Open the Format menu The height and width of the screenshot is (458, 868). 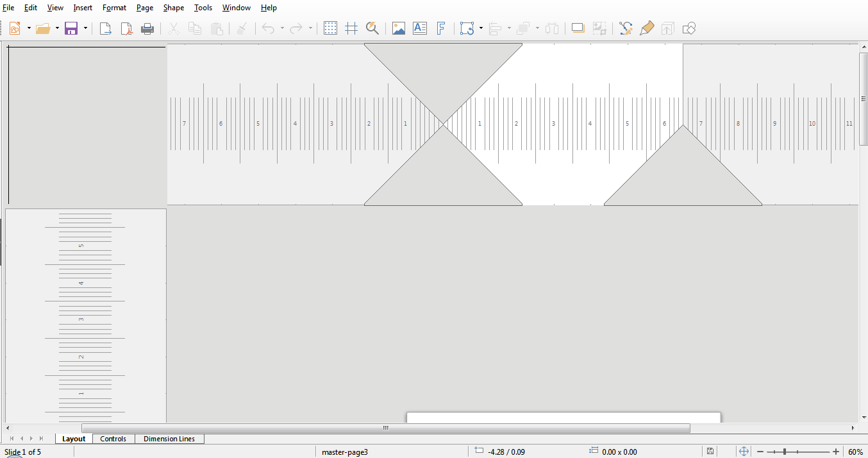(x=114, y=7)
